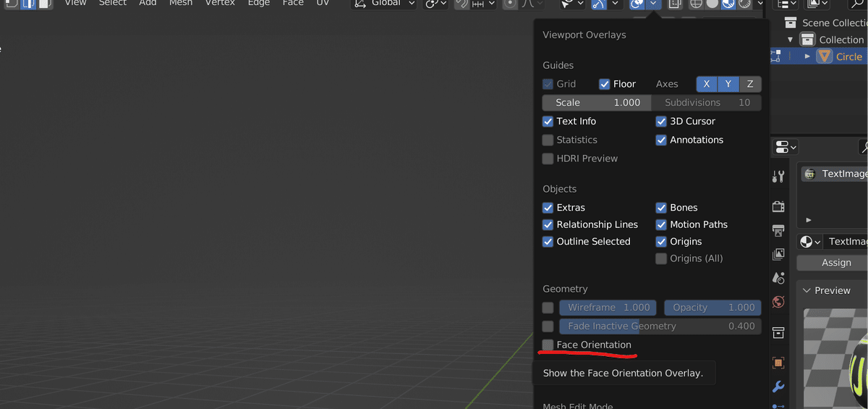Screen dimensions: 868x409
Task: Enable the Origins (All) checkbox
Action: [x=661, y=258]
